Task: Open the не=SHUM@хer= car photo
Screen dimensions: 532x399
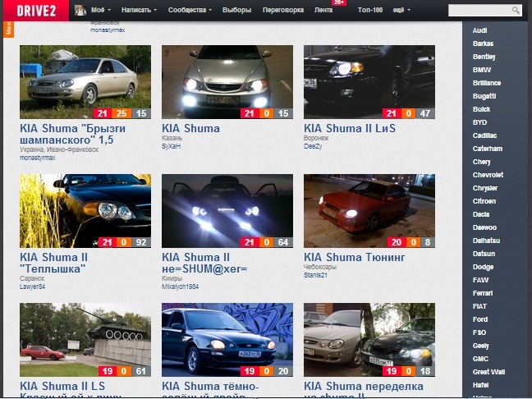Action: [227, 211]
